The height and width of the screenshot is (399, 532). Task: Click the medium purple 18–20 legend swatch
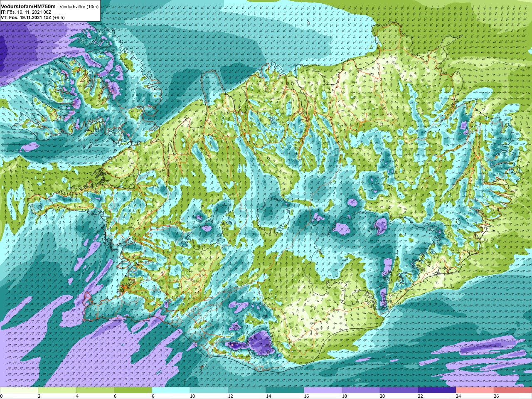(x=361, y=390)
